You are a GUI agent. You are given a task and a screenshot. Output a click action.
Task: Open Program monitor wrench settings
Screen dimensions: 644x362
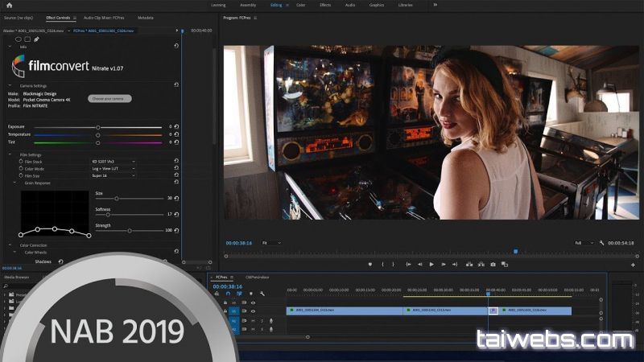[601, 242]
